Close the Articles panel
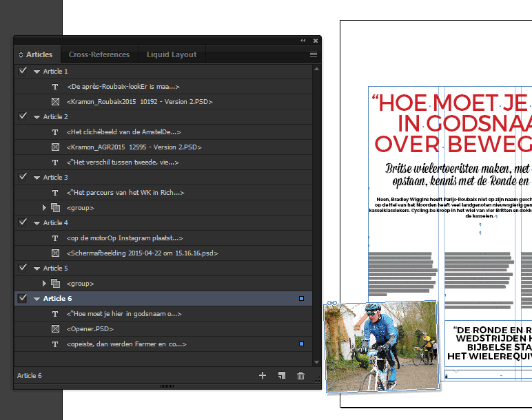Image resolution: width=532 pixels, height=420 pixels. pos(316,41)
